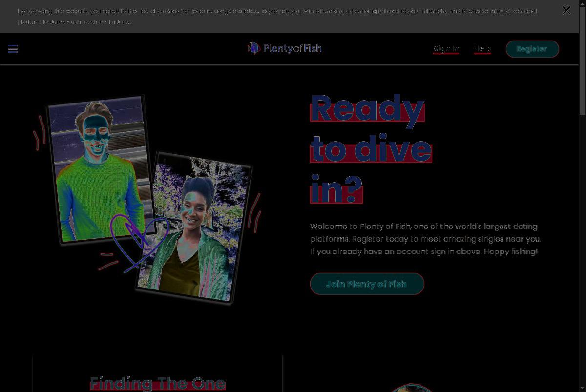Click the 'Ready to dive in?' heading
Screen dimensions: 586x392
(x=371, y=148)
